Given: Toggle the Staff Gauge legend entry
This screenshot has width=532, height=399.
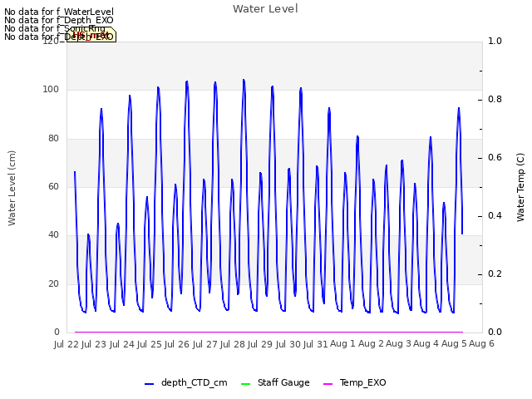Looking at the screenshot, I should (275, 382).
